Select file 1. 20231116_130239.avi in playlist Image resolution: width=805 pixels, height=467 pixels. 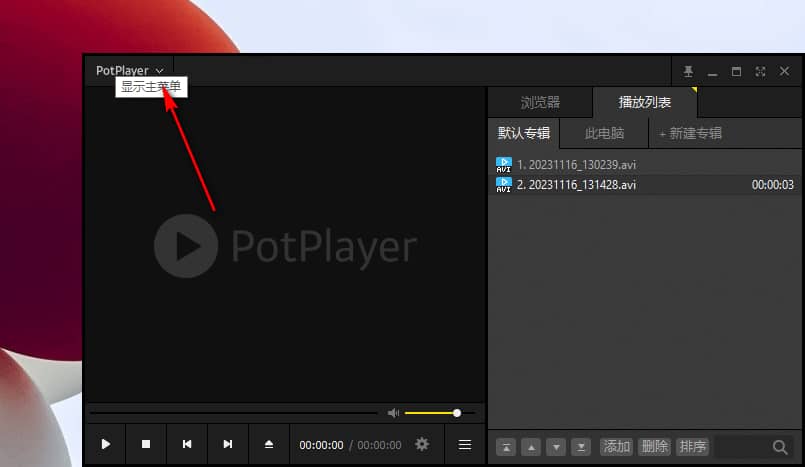(x=645, y=165)
